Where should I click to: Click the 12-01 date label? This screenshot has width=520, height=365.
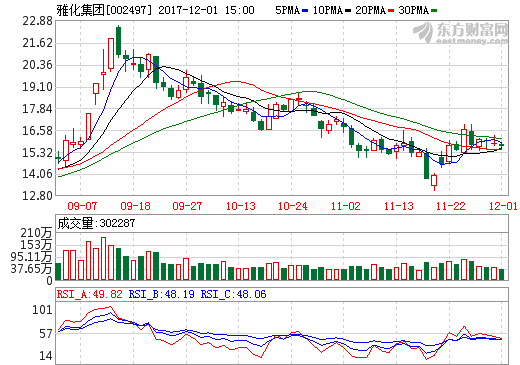point(503,206)
